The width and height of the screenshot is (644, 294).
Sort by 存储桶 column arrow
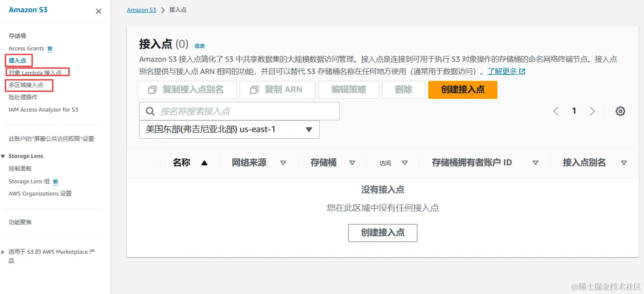(352, 163)
